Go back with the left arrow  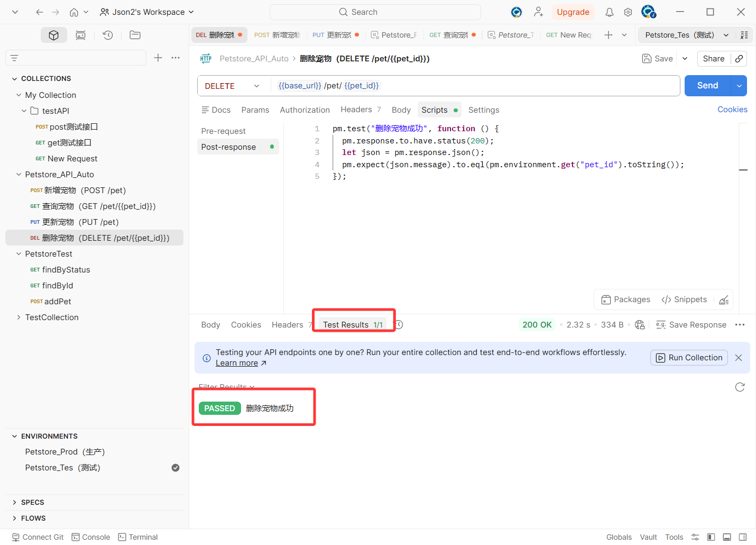point(39,12)
